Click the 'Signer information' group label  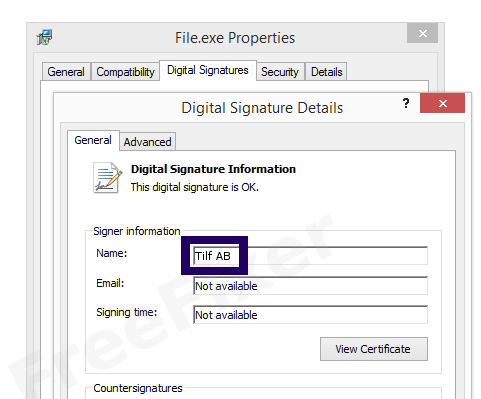(x=137, y=231)
